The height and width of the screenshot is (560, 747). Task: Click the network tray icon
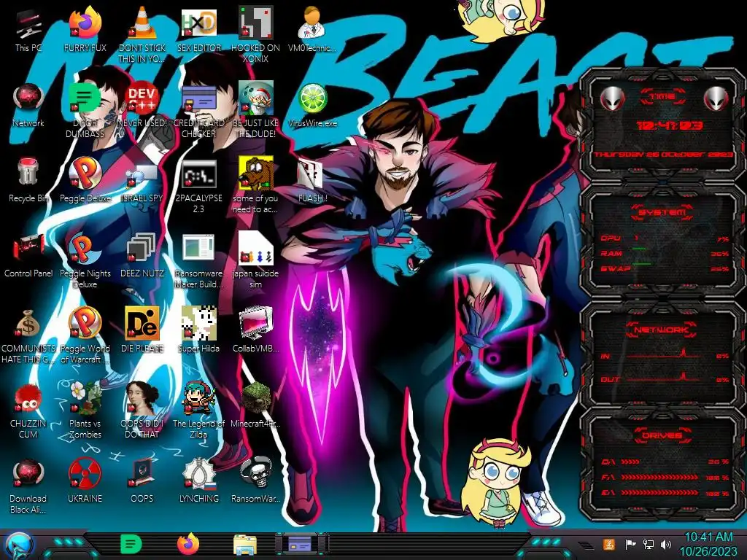649,544
